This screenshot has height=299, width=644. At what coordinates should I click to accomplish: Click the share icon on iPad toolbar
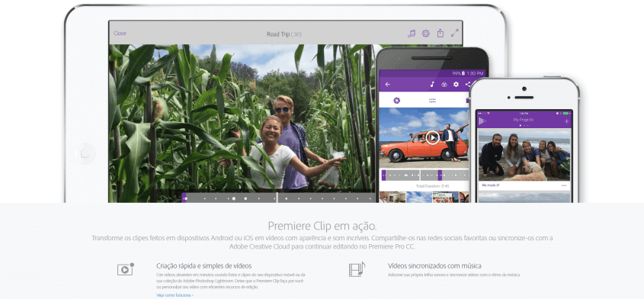(x=441, y=34)
